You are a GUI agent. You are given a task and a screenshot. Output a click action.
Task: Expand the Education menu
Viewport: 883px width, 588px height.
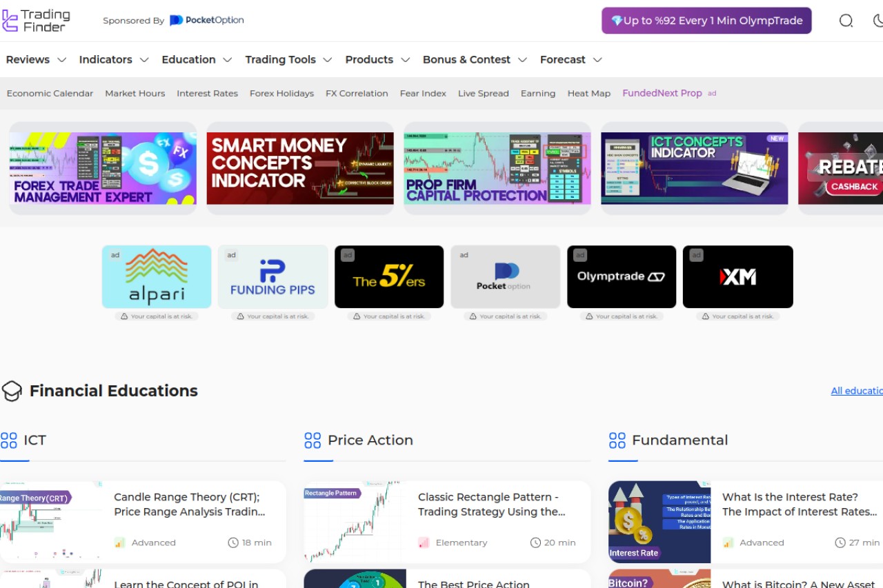point(197,59)
